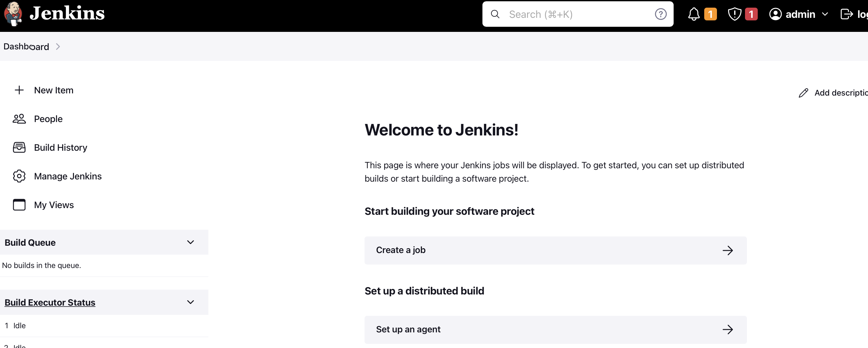Image resolution: width=868 pixels, height=348 pixels.
Task: Click the New Item plus icon
Action: pyautogui.click(x=19, y=90)
